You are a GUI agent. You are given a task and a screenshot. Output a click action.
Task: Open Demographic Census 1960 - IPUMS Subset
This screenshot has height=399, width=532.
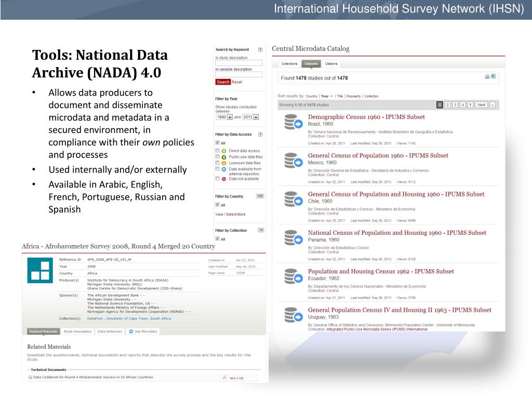point(366,117)
